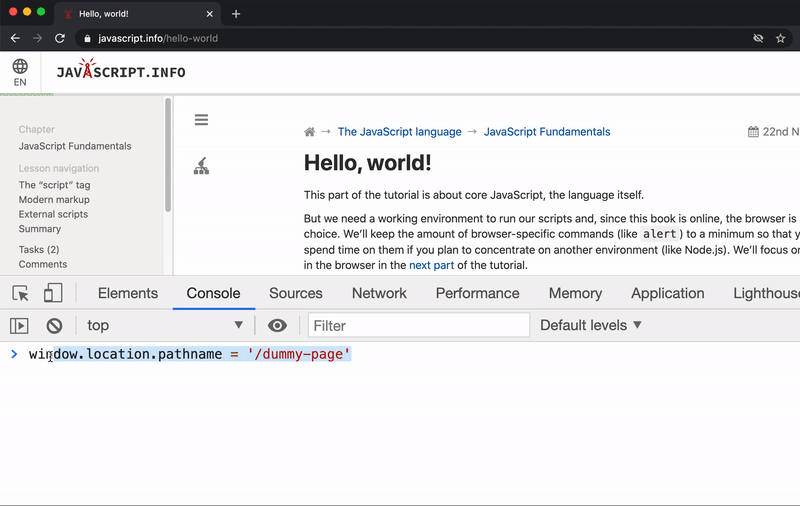800x506 pixels.
Task: Go back with the back arrow
Action: pos(15,38)
